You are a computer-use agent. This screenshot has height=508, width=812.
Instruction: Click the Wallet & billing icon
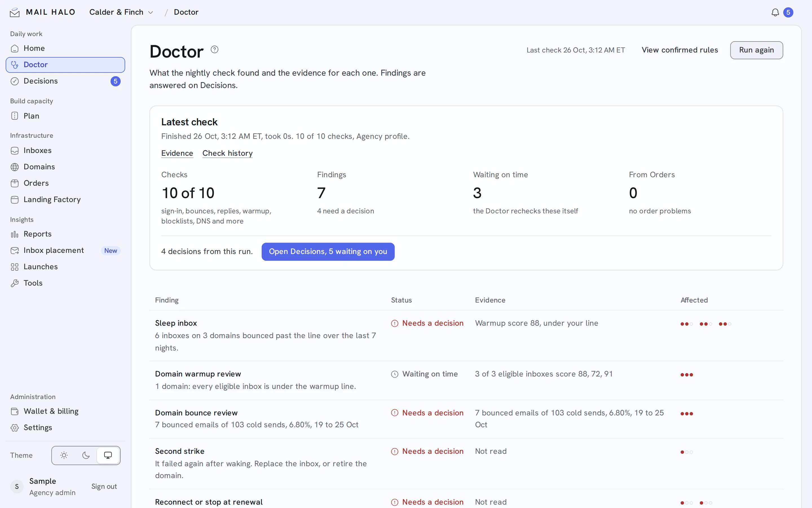click(14, 411)
